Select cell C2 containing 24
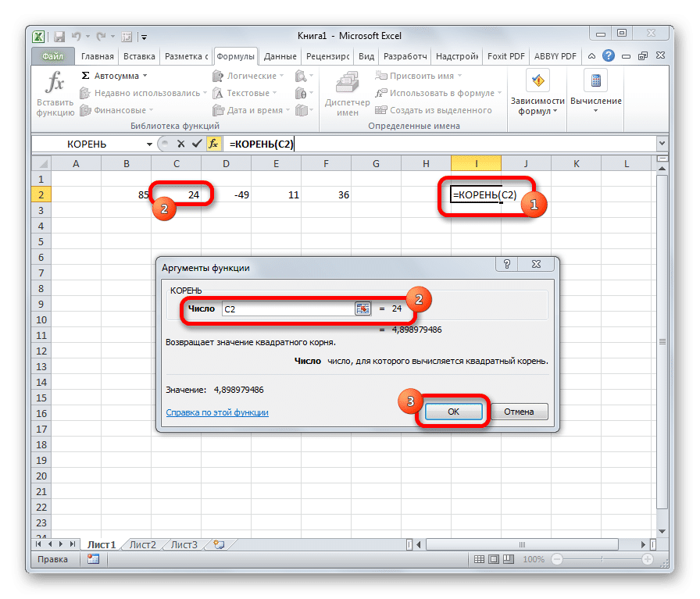This screenshot has height=599, width=700. (177, 194)
